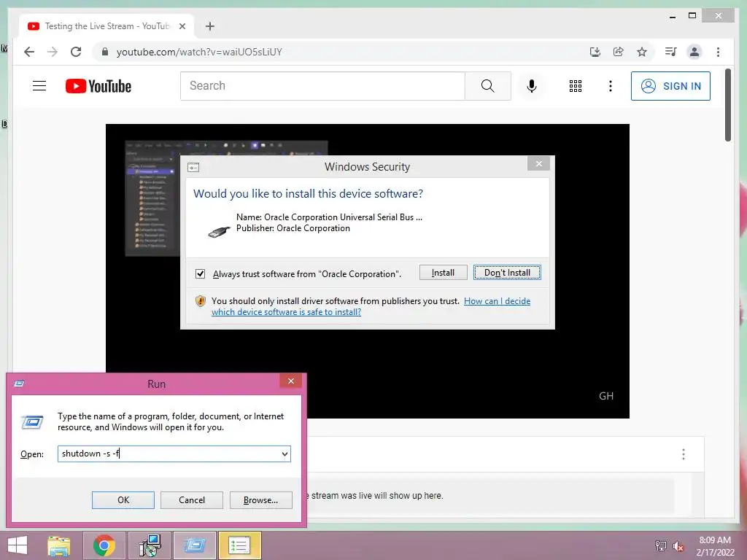Click the Chrome address bar URL

199,52
